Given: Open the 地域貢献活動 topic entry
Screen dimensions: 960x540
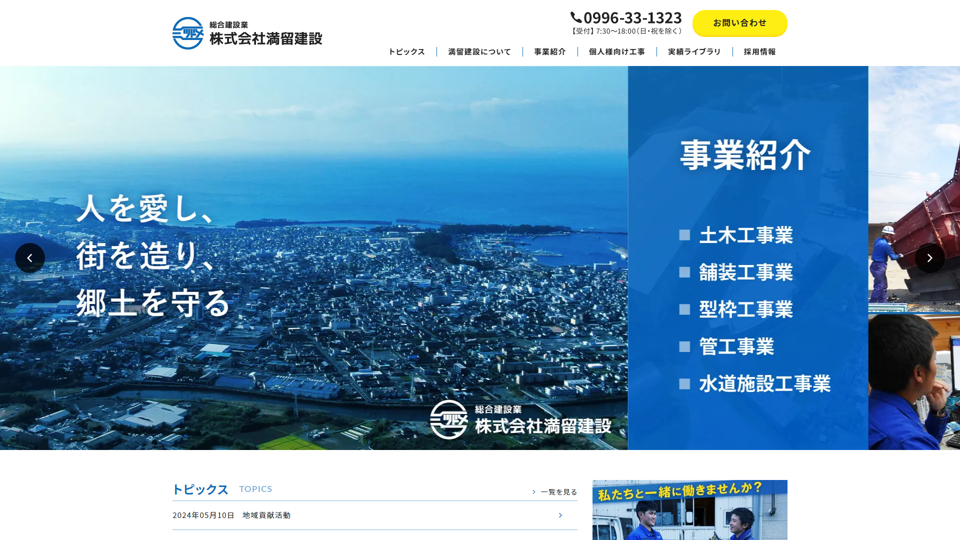Looking at the screenshot, I should [266, 516].
